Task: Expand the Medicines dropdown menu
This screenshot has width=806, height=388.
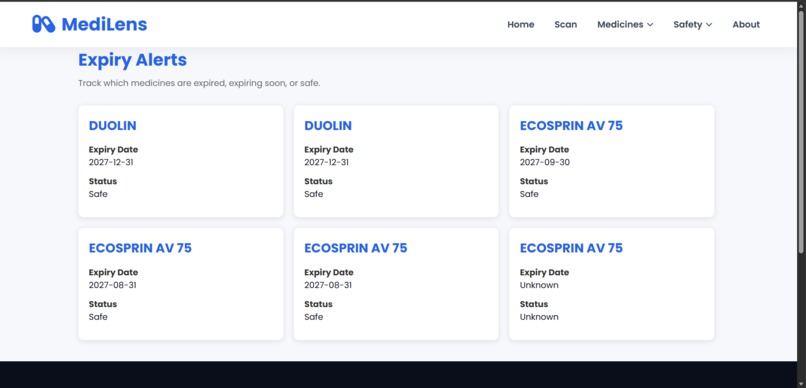Action: 625,24
